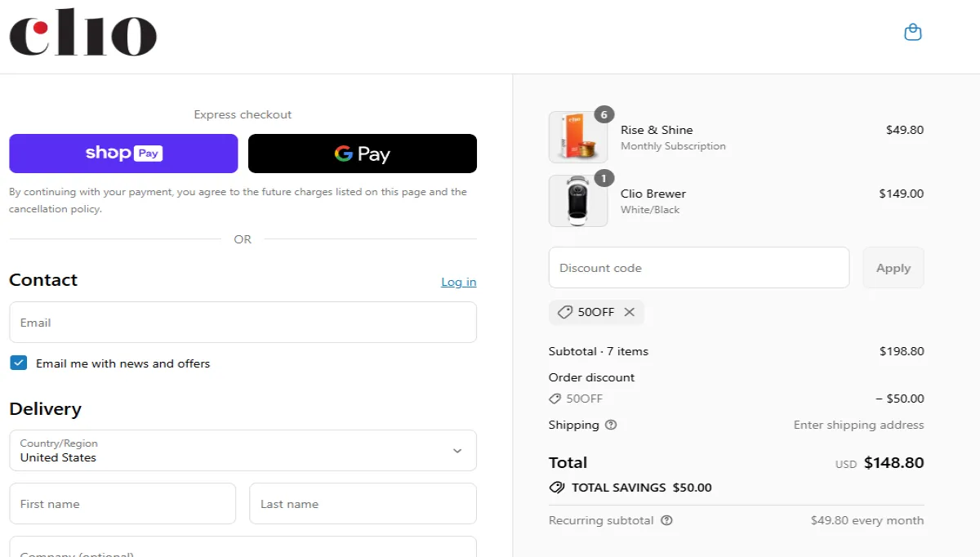Click the recurring subtotal info icon
The height and width of the screenshot is (557, 980).
tap(666, 520)
